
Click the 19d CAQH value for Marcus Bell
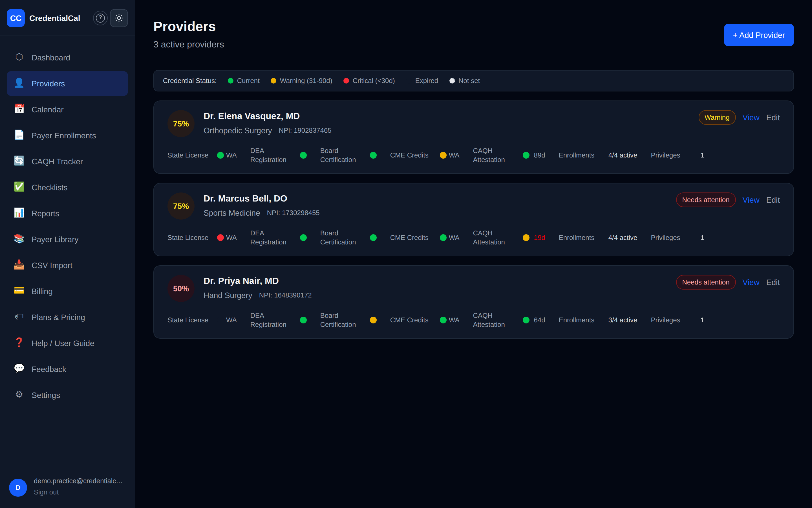click(x=539, y=238)
